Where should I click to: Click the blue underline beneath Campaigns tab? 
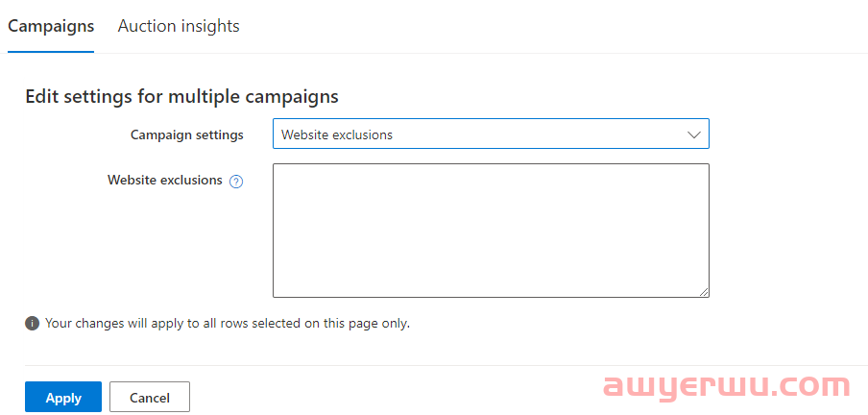(51, 52)
